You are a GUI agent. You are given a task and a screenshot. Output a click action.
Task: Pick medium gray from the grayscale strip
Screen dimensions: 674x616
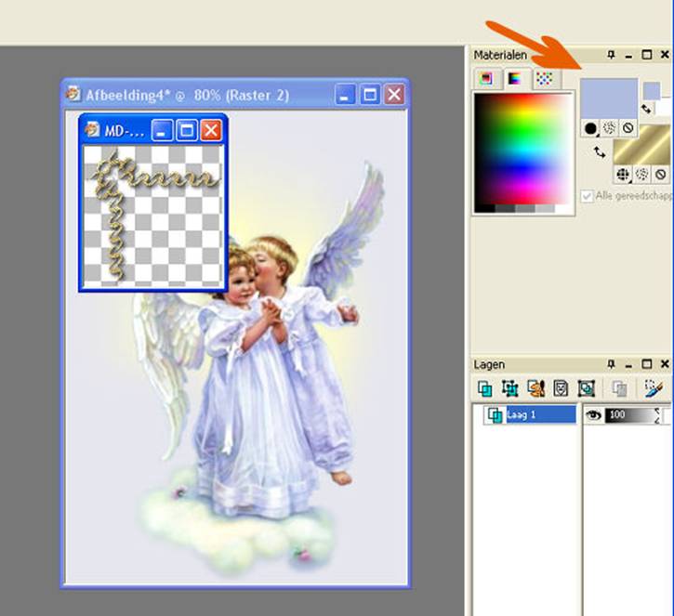pos(525,208)
